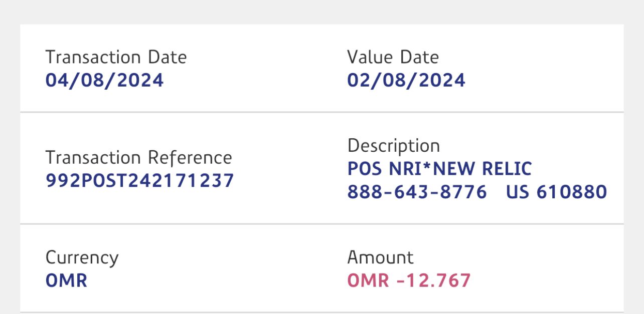The image size is (644, 314).
Task: Click the gray margin left of the card
Action: [x=10, y=165]
